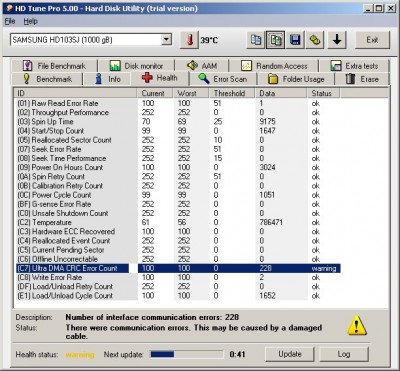
Task: Expand the SAMSUNG HD103SJ drive dropdown
Action: pyautogui.click(x=166, y=40)
